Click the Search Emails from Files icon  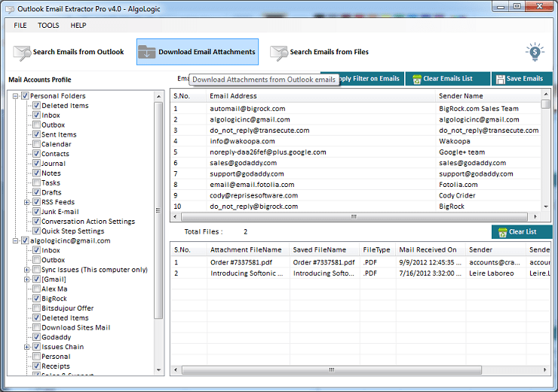279,53
